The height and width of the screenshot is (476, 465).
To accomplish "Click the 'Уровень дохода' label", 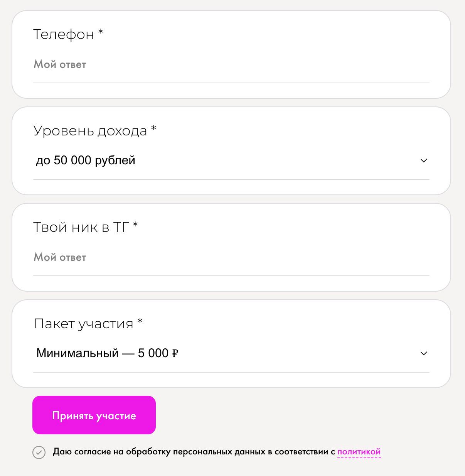I will pos(90,131).
